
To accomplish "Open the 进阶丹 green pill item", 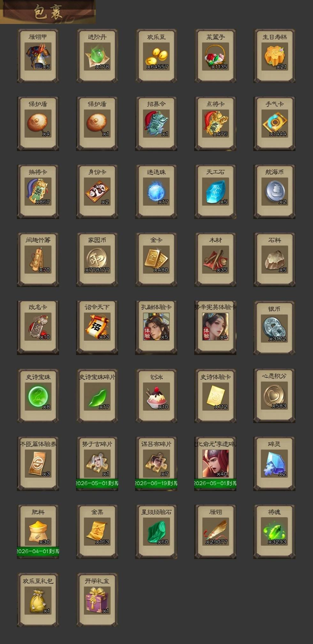I will [x=97, y=56].
